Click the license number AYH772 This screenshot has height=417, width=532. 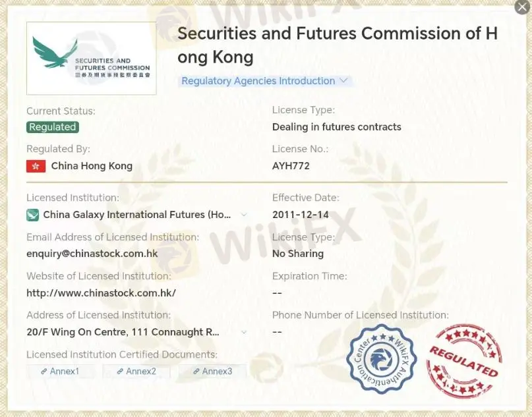291,166
